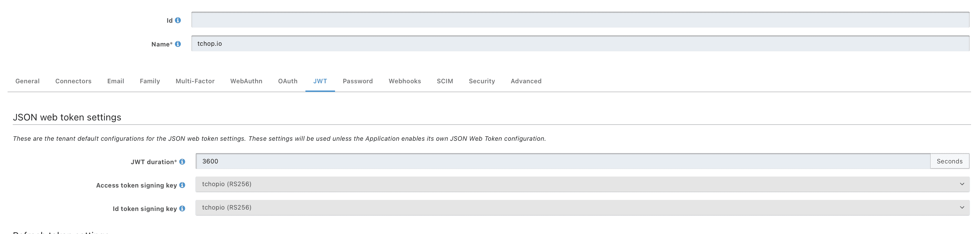Show the JWT duration info tooltip icon
The image size is (980, 234).
[x=182, y=162]
